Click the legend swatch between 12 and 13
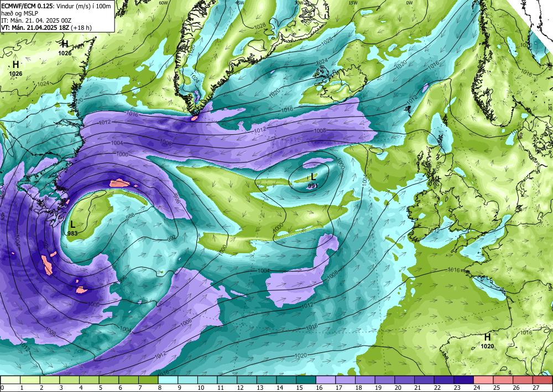 [247, 380]
